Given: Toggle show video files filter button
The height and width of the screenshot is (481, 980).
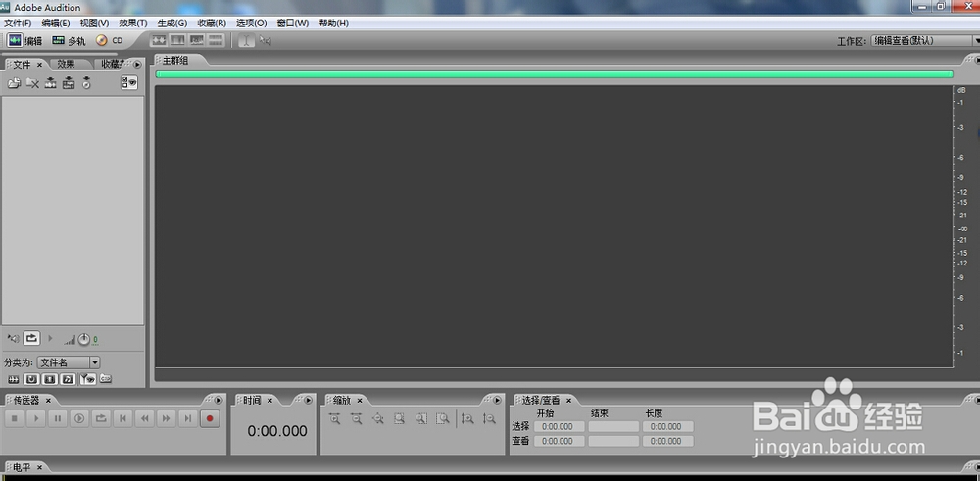Looking at the screenshot, I should click(x=50, y=379).
